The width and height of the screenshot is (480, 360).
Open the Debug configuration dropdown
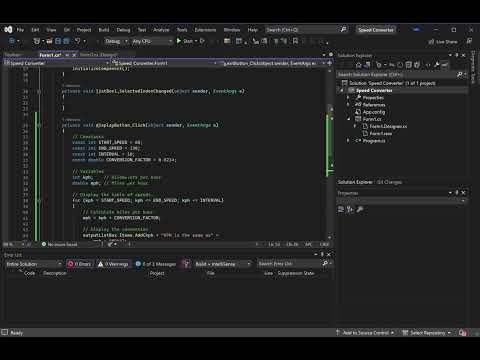point(116,41)
